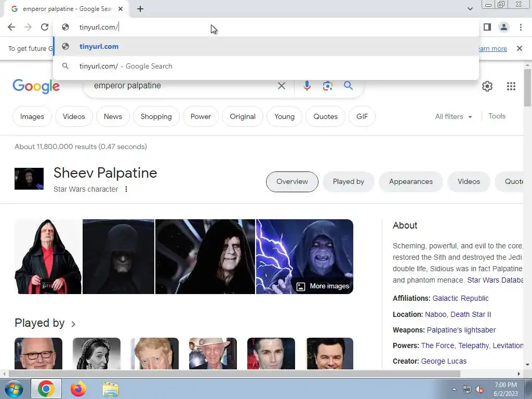Screen dimensions: 532x399
Task: Open the red-robed Palpatine image
Action: (x=48, y=257)
